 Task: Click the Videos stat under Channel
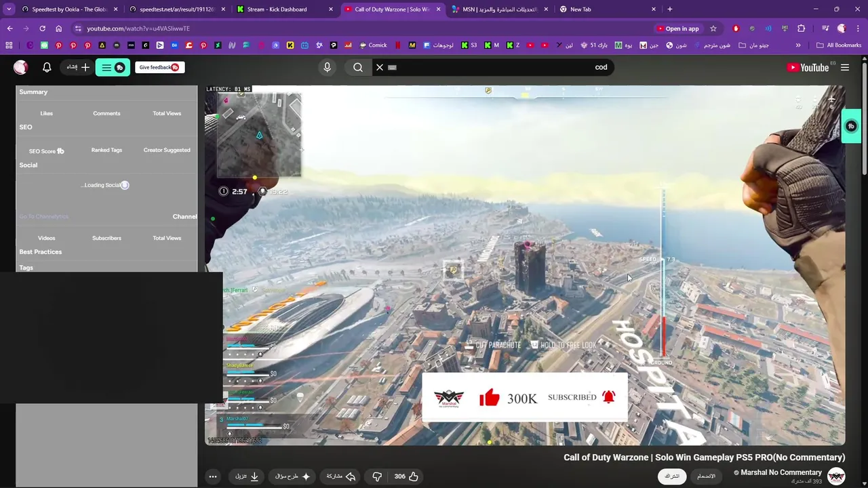(x=46, y=238)
